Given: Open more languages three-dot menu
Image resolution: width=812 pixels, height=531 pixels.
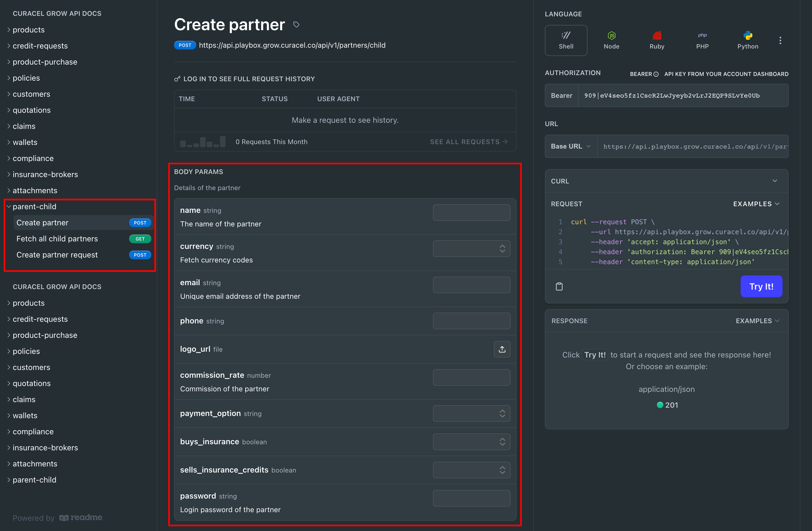Looking at the screenshot, I should pos(780,40).
